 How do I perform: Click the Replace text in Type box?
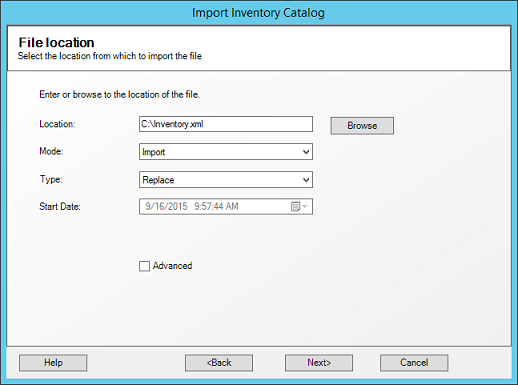coord(158,180)
